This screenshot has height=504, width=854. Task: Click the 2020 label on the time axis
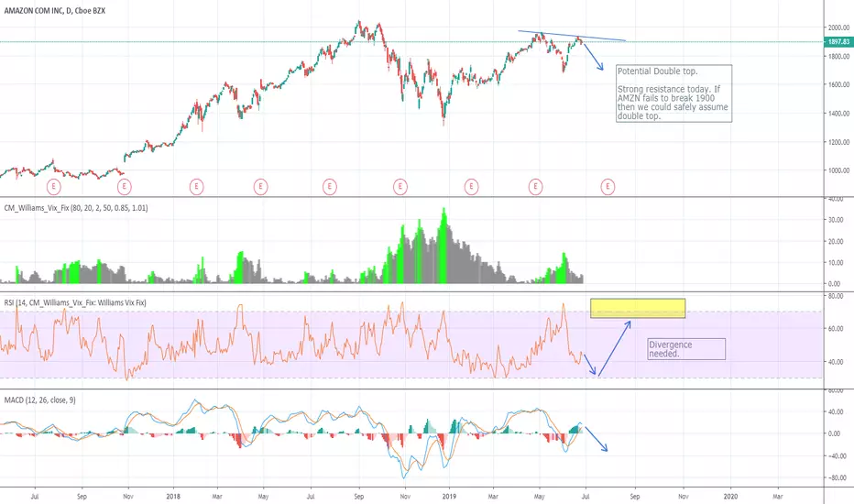[729, 496]
